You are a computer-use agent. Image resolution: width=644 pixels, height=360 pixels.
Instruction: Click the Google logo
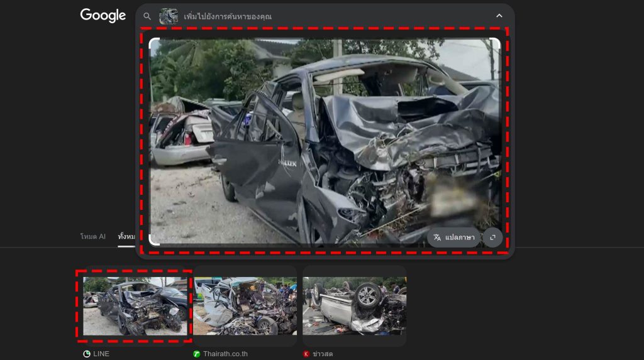[x=103, y=16]
